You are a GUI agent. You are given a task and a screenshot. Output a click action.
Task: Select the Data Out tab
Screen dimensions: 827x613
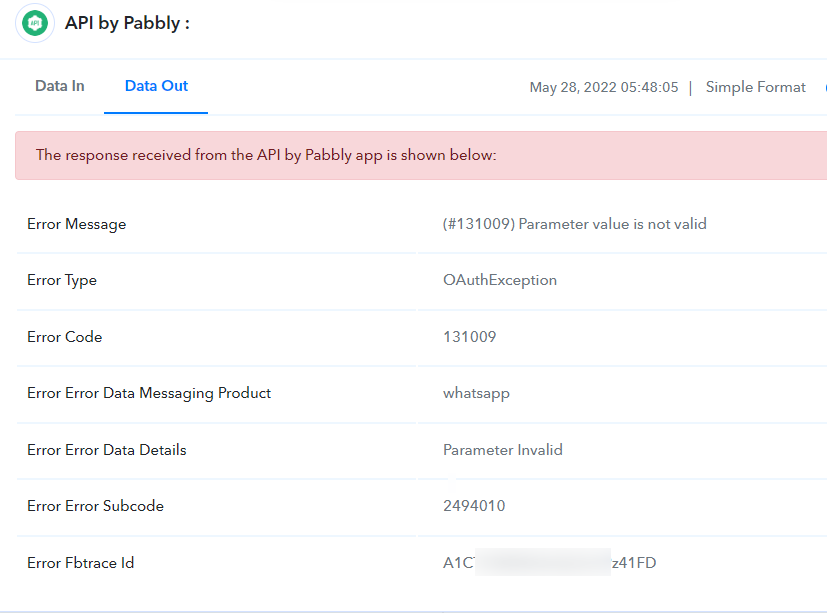(156, 86)
